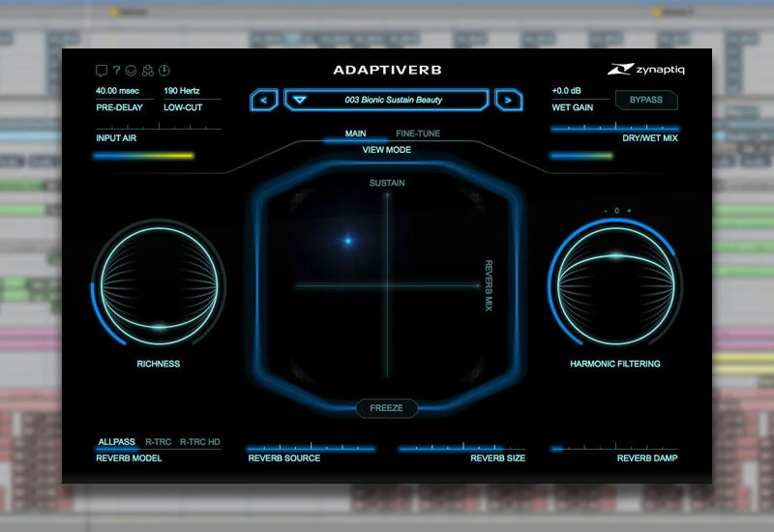Click the VIEW MODE label
The width and height of the screenshot is (774, 532).
click(x=386, y=150)
